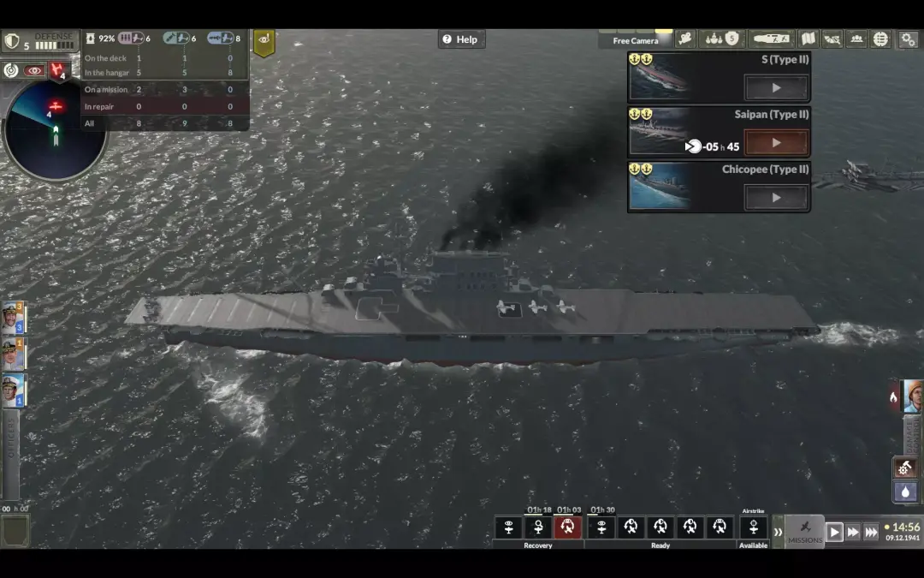
Task: Expand the Damage Control side panel
Action: (912, 434)
